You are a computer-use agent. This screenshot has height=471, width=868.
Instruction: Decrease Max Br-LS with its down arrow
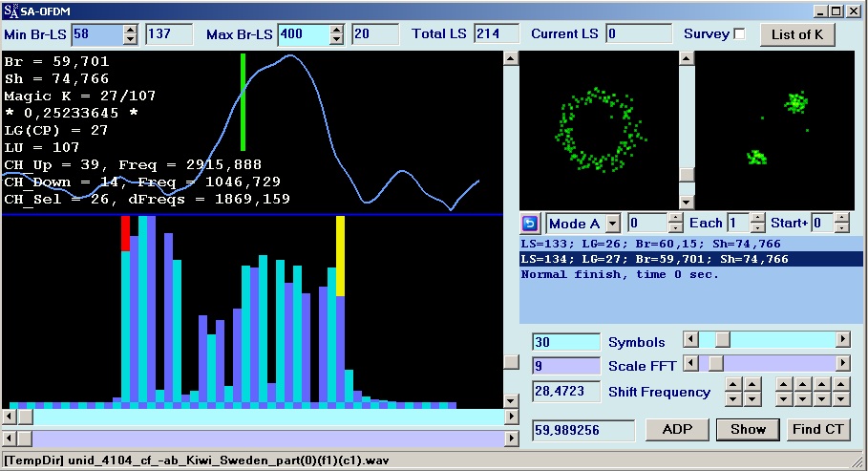click(x=336, y=39)
